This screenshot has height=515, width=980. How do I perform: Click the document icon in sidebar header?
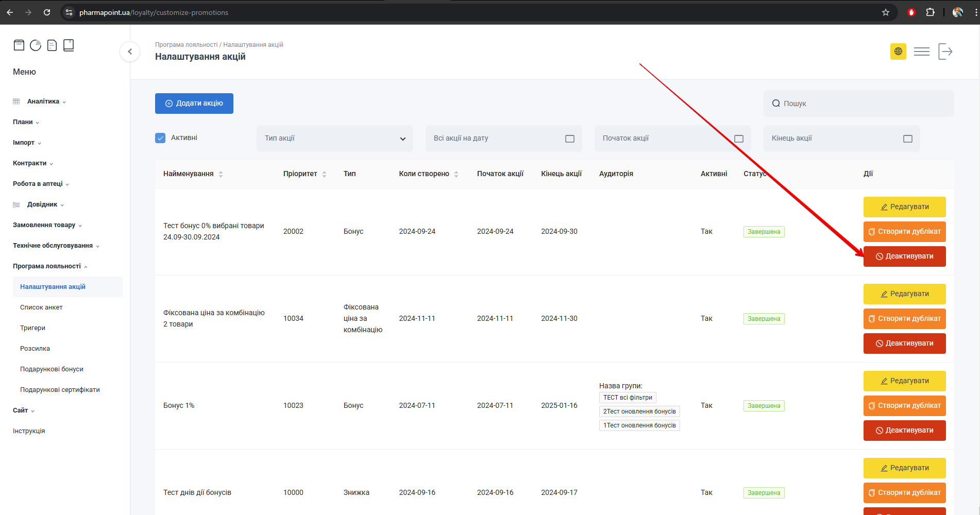(x=52, y=45)
